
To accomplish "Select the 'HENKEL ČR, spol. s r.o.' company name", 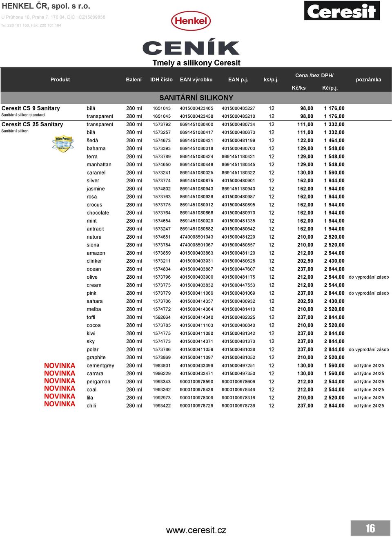I will click(x=46, y=6).
